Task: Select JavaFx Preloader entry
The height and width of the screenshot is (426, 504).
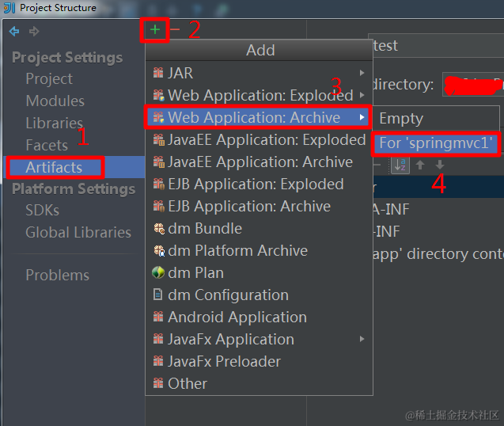Action: [259, 361]
